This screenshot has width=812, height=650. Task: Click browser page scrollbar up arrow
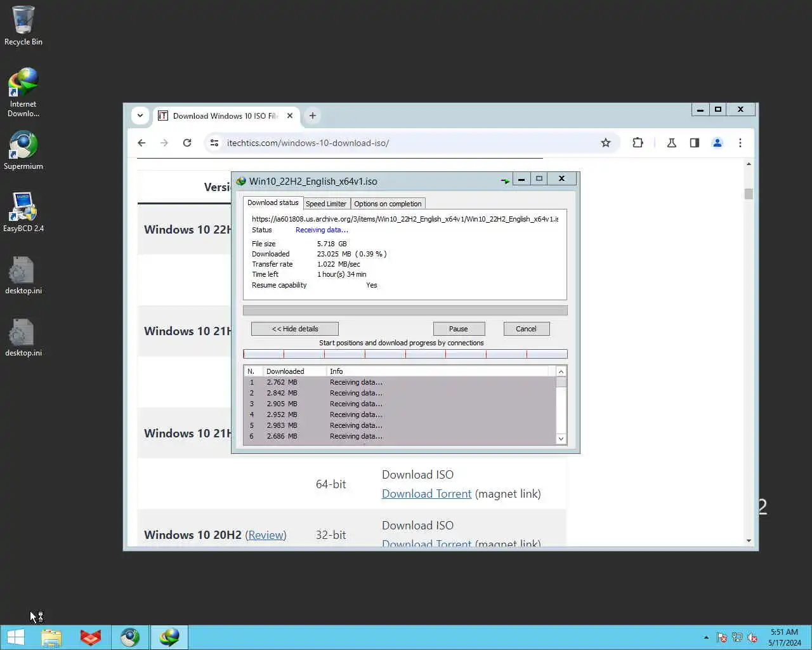(x=749, y=164)
